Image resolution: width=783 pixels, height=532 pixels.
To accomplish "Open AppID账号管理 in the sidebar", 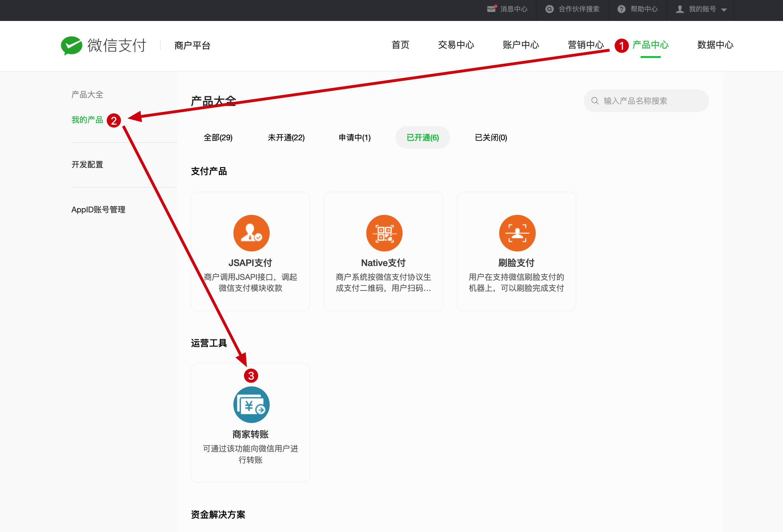I will 98,210.
